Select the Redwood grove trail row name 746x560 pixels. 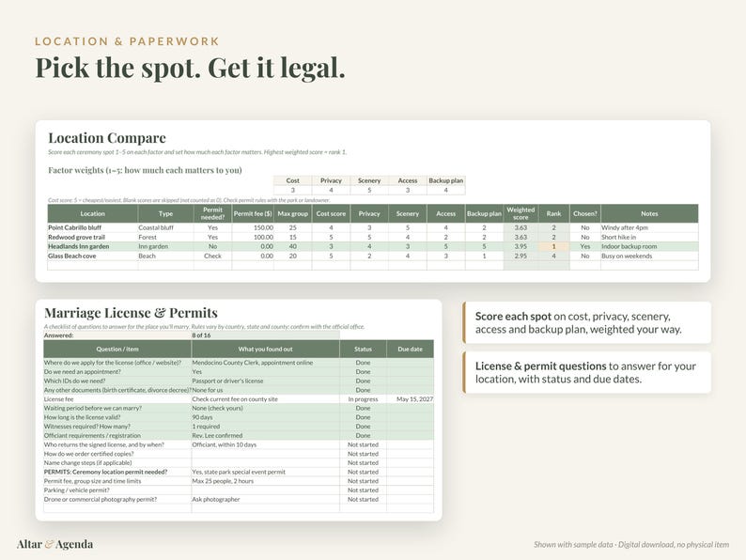pos(92,237)
